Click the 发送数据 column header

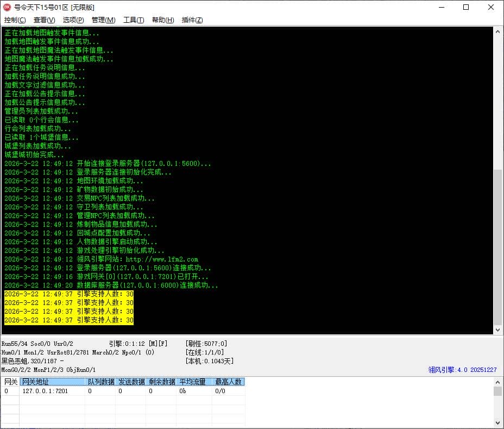(131, 382)
